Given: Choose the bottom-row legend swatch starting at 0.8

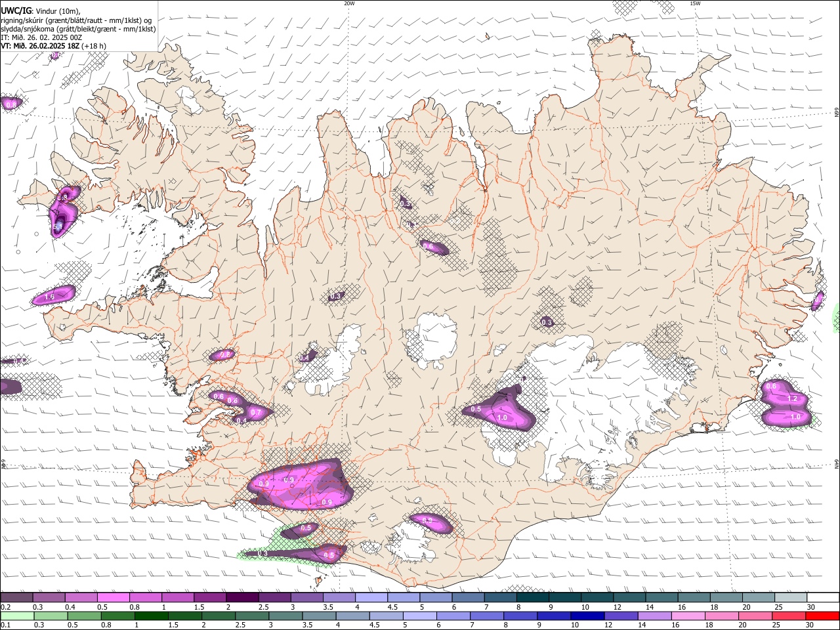Looking at the screenshot, I should [x=118, y=616].
